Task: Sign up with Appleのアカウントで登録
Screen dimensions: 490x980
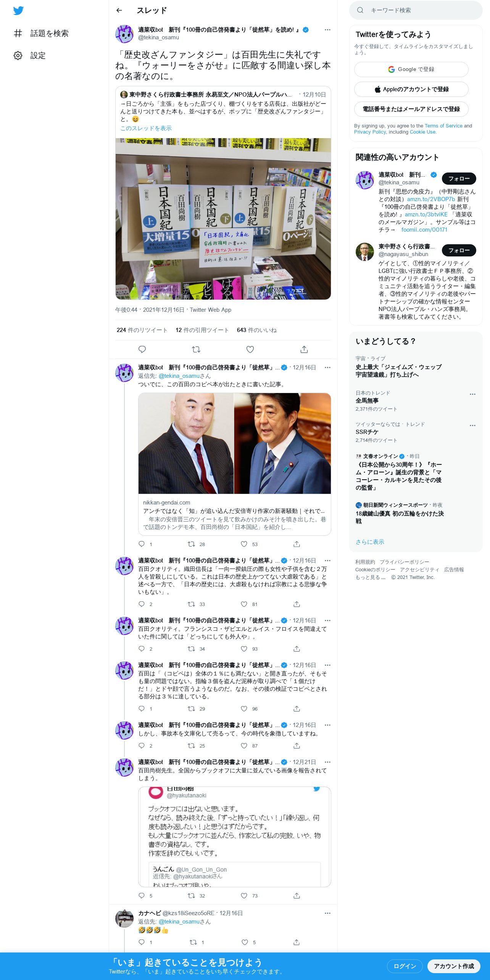Action: 411,89
